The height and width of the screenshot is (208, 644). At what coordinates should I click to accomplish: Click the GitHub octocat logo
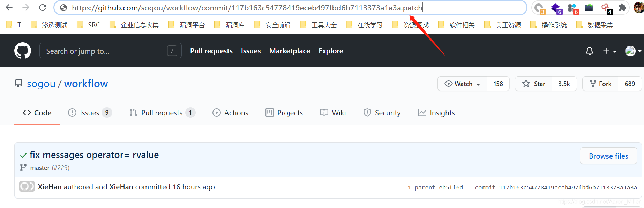(23, 51)
